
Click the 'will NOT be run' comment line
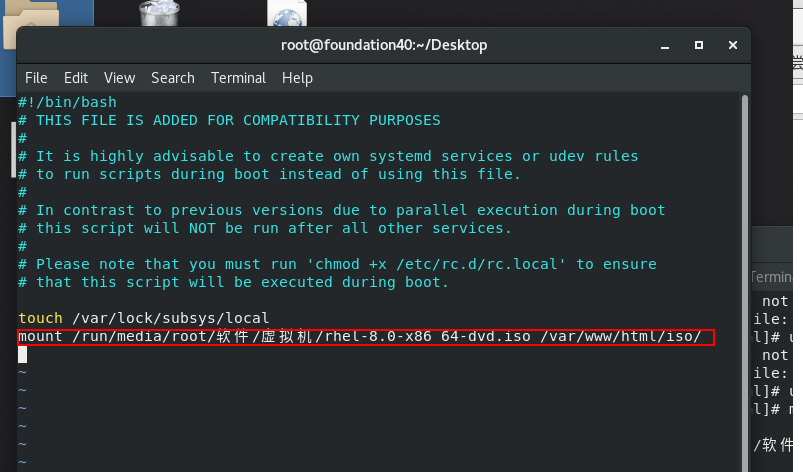coord(265,228)
